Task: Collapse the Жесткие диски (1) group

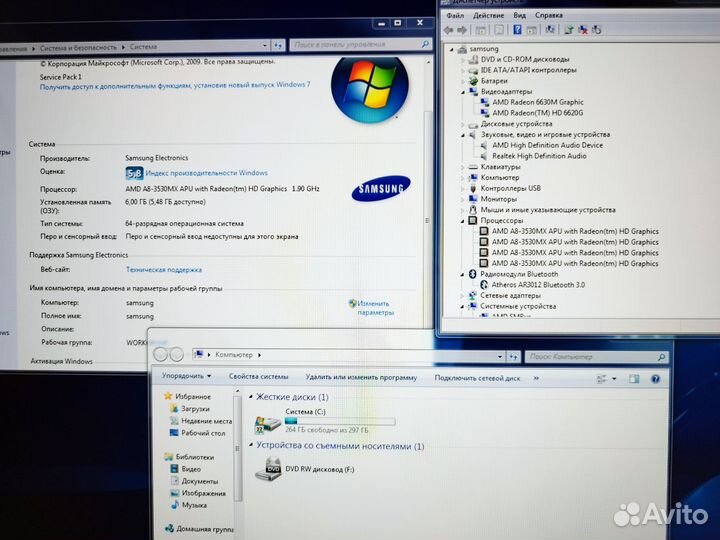Action: pyautogui.click(x=251, y=396)
